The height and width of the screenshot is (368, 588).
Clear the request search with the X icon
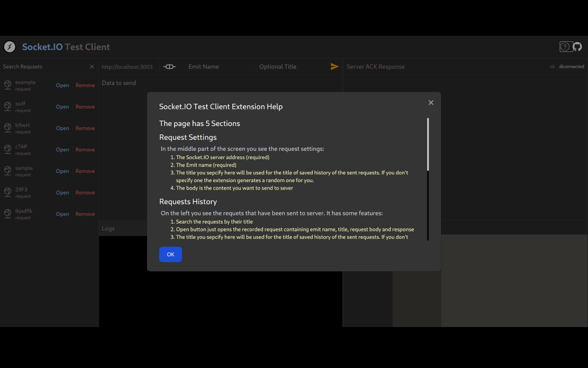tap(91, 66)
